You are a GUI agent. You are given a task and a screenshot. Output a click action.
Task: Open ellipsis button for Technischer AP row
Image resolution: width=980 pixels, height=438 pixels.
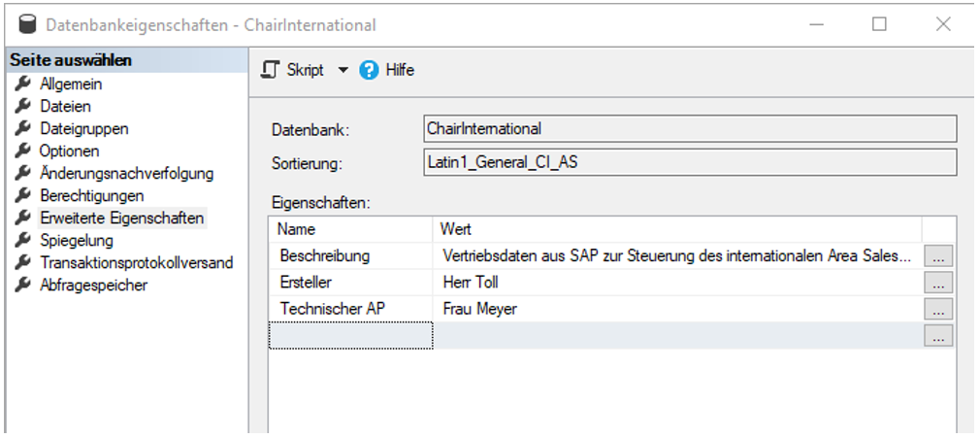938,309
